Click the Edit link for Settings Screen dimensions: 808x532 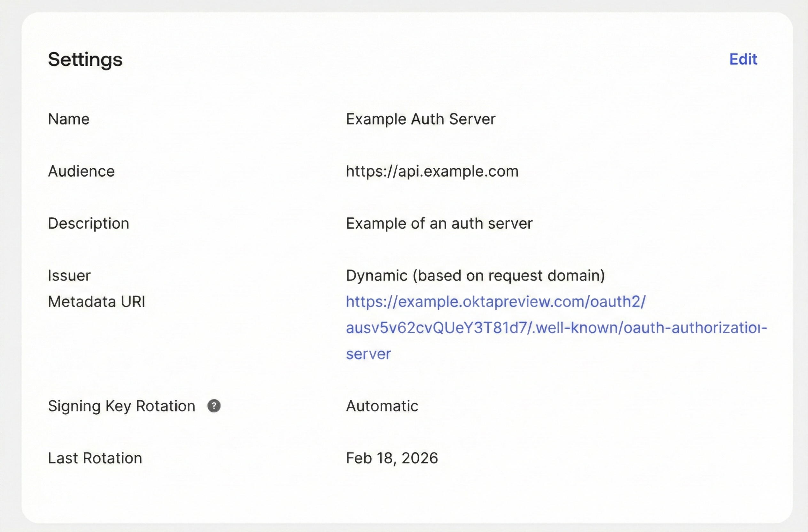click(743, 59)
